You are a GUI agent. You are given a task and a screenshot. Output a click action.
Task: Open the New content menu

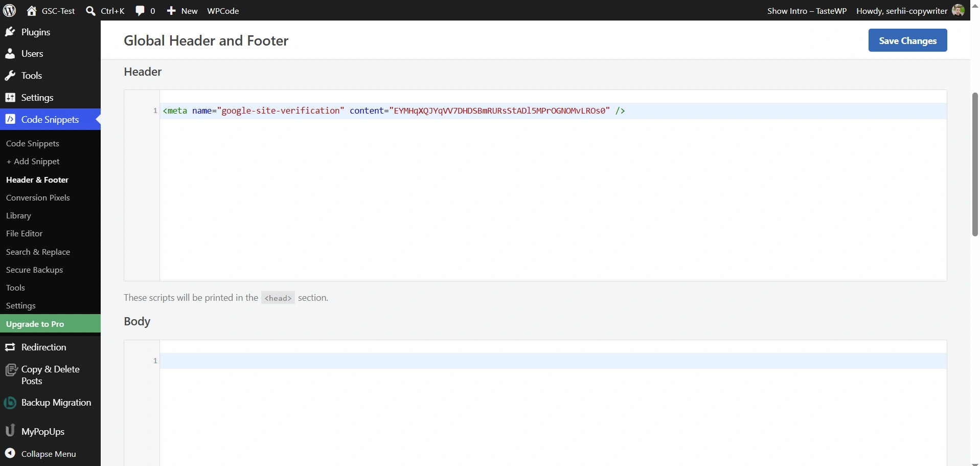189,11
